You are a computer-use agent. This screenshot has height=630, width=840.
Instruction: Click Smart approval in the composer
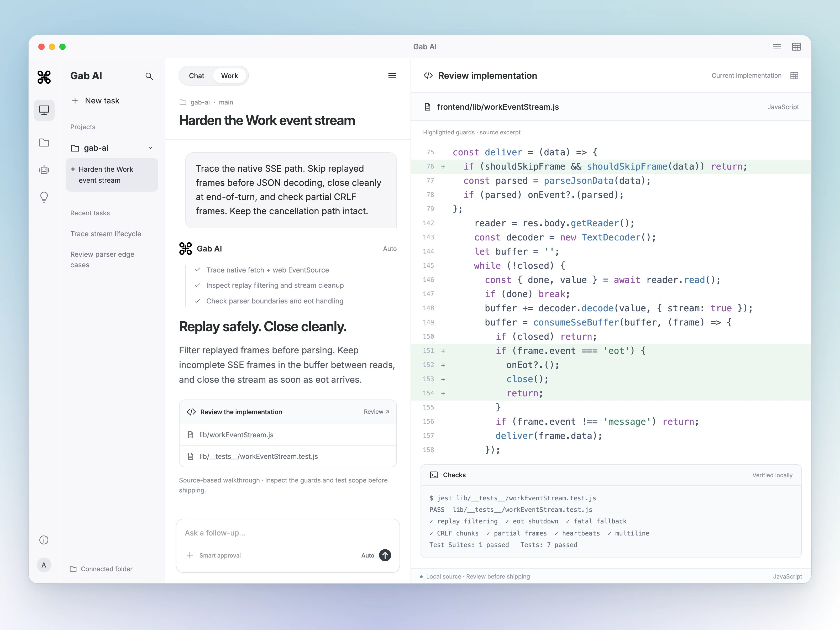tap(220, 555)
